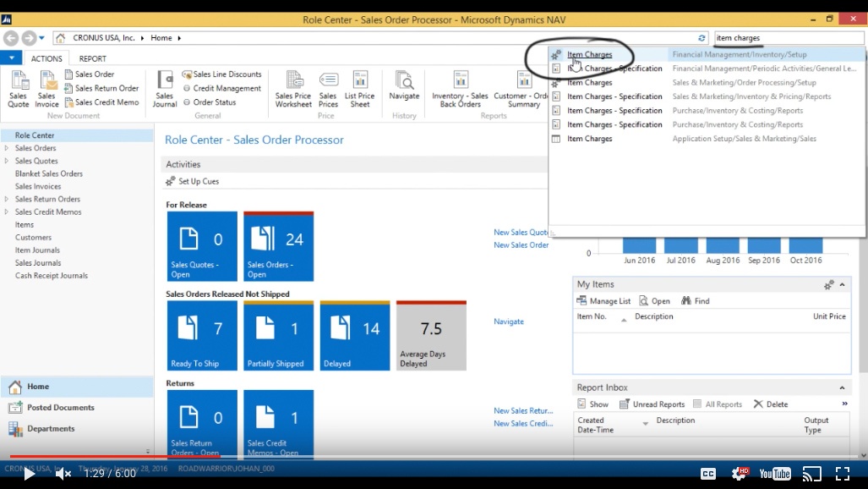868x489 pixels.
Task: Select Item Charges under Financial Management/Inventory/Setup
Action: point(707,54)
